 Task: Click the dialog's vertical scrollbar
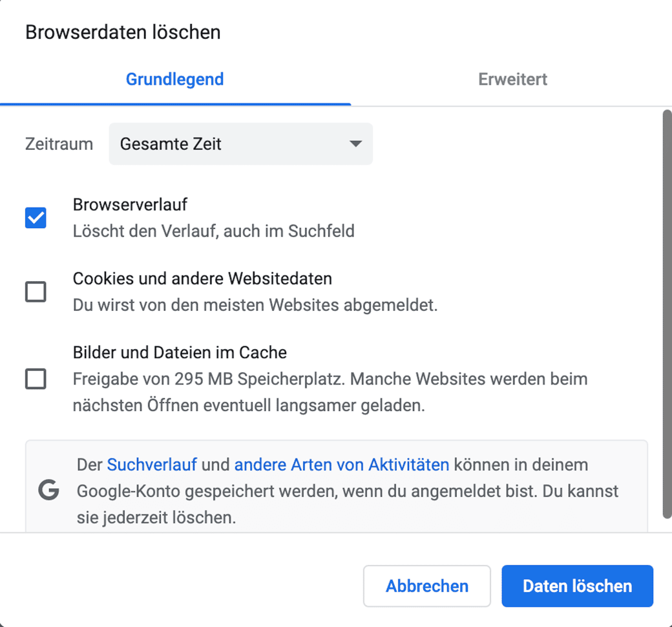(667, 314)
